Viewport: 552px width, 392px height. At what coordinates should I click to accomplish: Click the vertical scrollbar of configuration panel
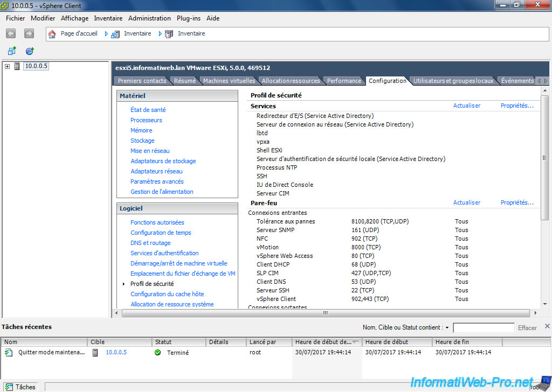click(x=544, y=158)
